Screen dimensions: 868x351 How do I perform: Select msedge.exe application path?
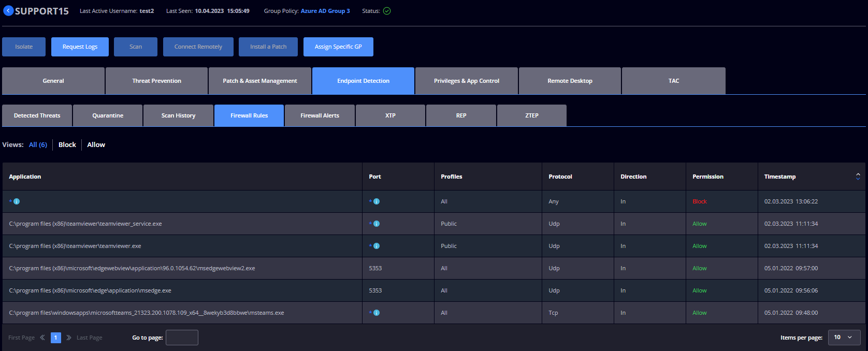tap(90, 290)
